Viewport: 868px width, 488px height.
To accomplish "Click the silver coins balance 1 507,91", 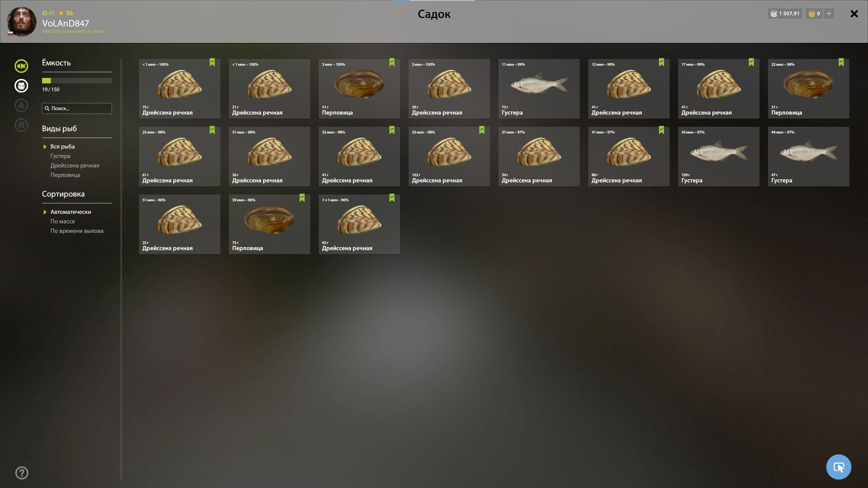I will 785,14.
